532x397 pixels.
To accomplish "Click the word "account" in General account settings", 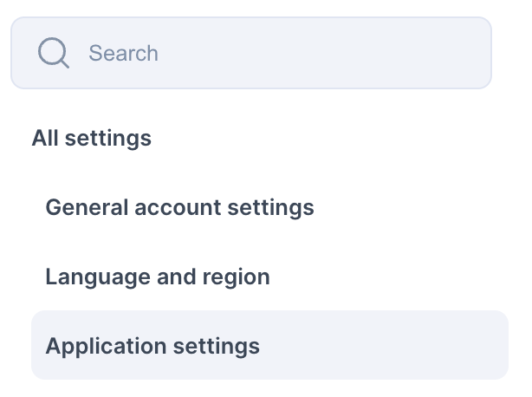I will coord(178,208).
